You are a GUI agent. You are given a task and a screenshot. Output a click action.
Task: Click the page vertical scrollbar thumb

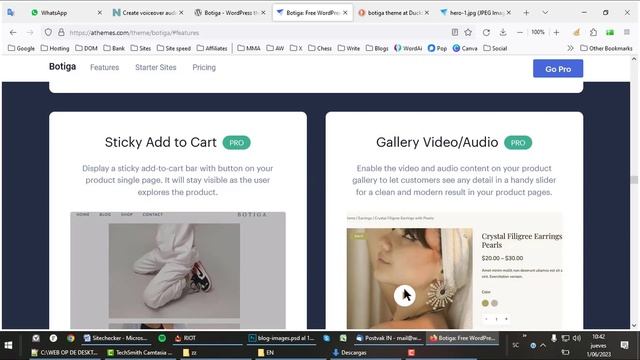[x=634, y=180]
